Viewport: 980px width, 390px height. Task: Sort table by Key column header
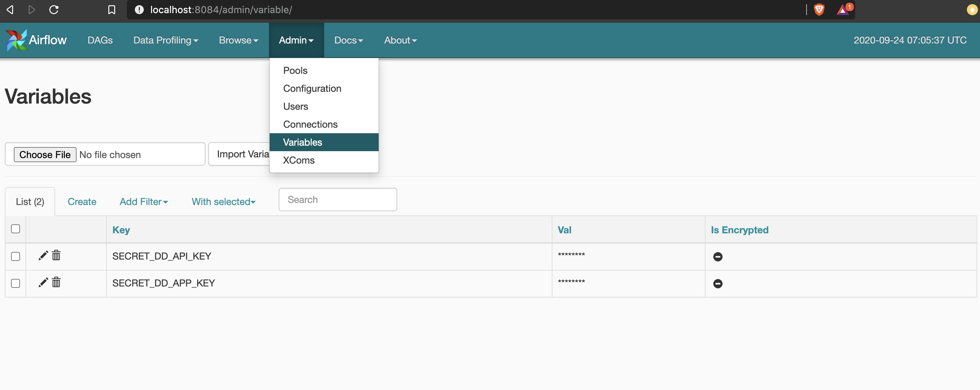tap(121, 230)
